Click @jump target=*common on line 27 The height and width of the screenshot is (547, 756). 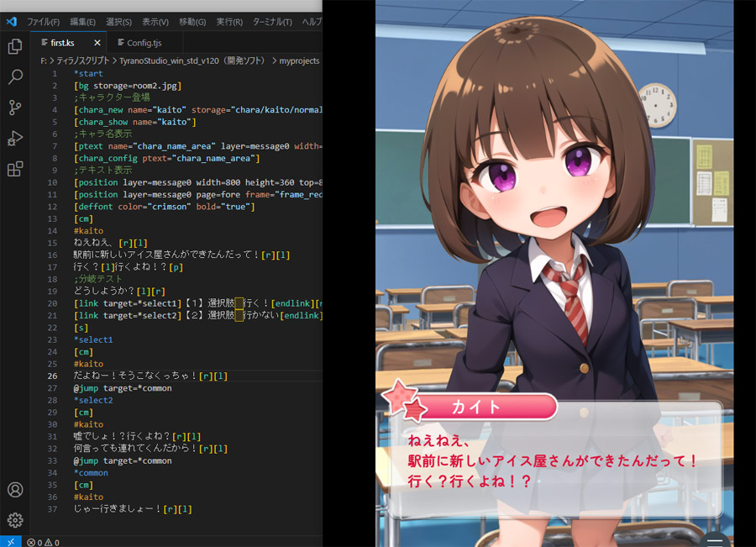point(123,388)
